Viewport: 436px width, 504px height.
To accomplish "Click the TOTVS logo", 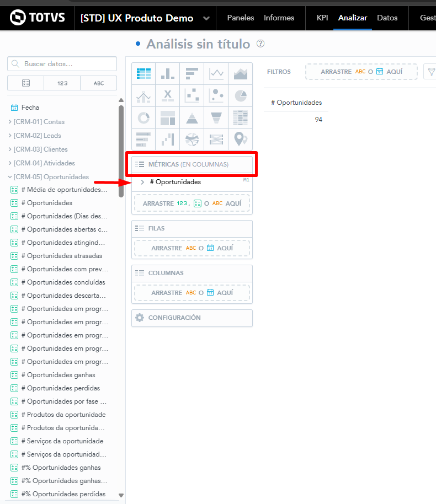I will 38,17.
